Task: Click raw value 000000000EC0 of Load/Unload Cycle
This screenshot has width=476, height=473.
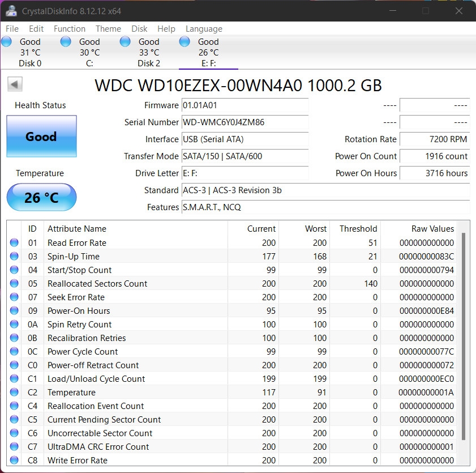Action: point(426,379)
